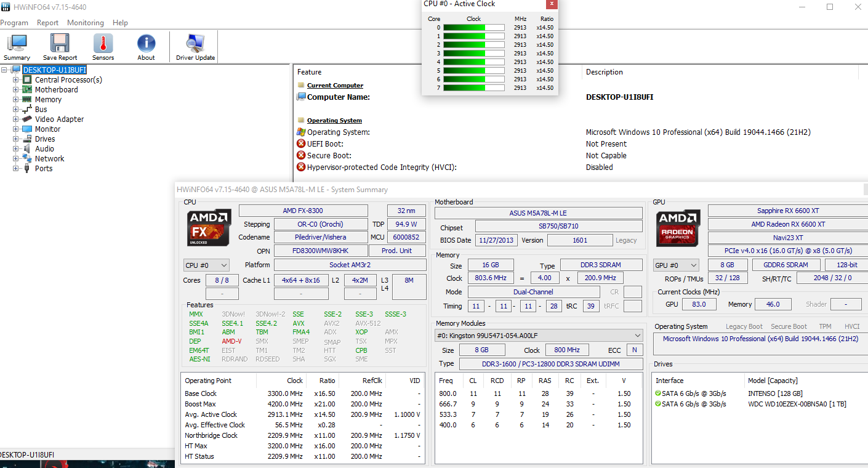Close the CPU #0 Active Clock window
Image resolution: width=868 pixels, height=468 pixels.
coord(551,4)
